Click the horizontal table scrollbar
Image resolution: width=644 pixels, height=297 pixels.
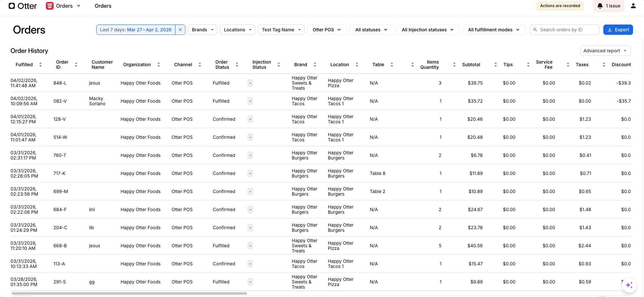129,293
